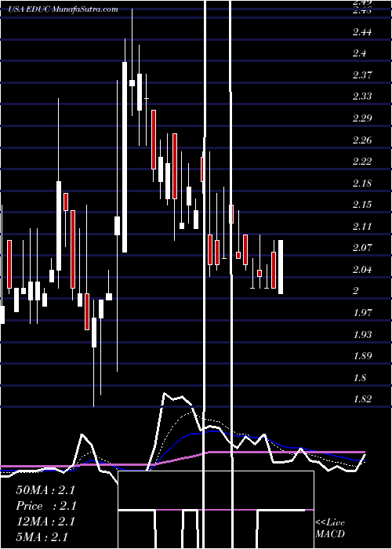This screenshot has height=549, width=392.
Task: Click the 1.97 price axis label
Action: click(x=362, y=312)
